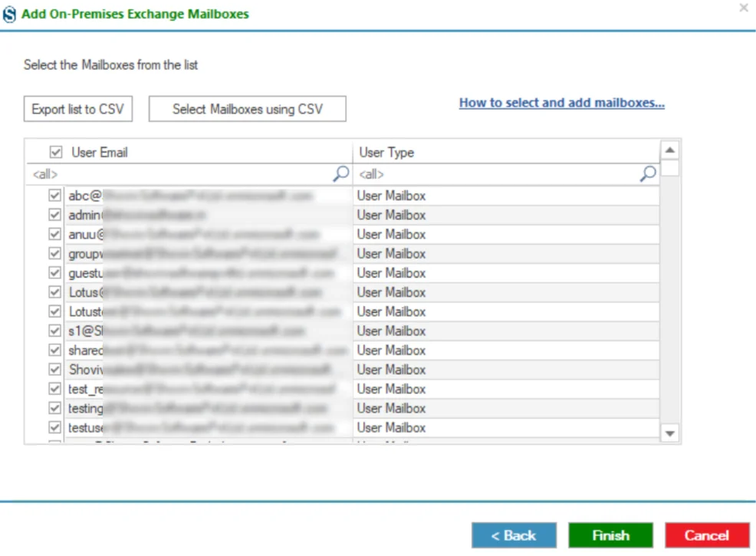
Task: Close the Add On-Premises Exchange Mailboxes dialog
Action: pyautogui.click(x=744, y=8)
